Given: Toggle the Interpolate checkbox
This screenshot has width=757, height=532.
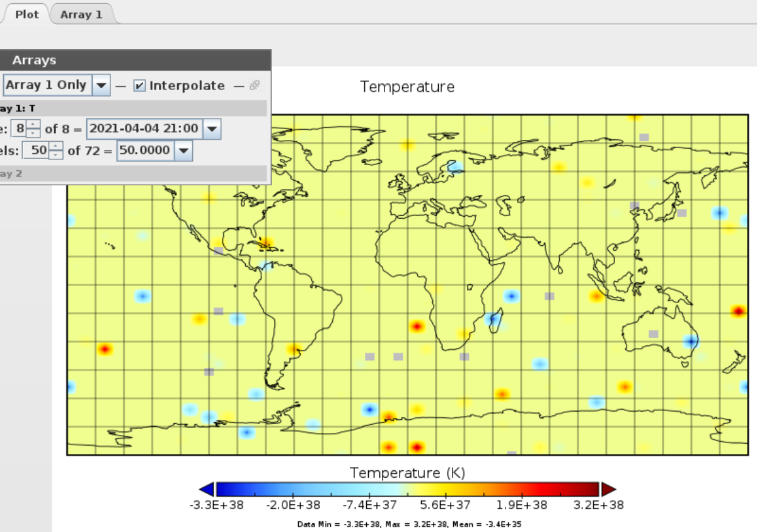Looking at the screenshot, I should (x=141, y=85).
